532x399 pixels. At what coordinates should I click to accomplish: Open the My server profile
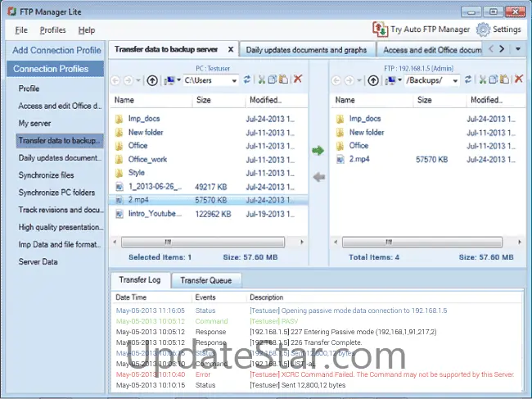click(34, 123)
